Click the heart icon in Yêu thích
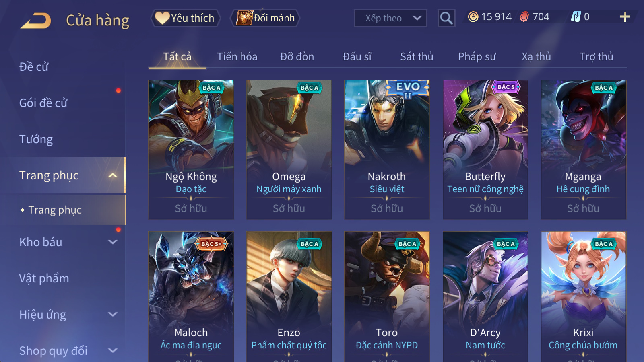Image resolution: width=644 pixels, height=362 pixels. click(162, 18)
